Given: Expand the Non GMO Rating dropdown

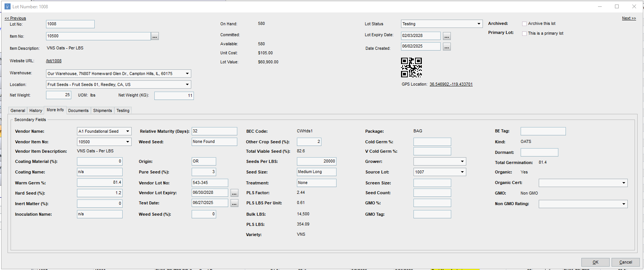Looking at the screenshot, I should 624,204.
